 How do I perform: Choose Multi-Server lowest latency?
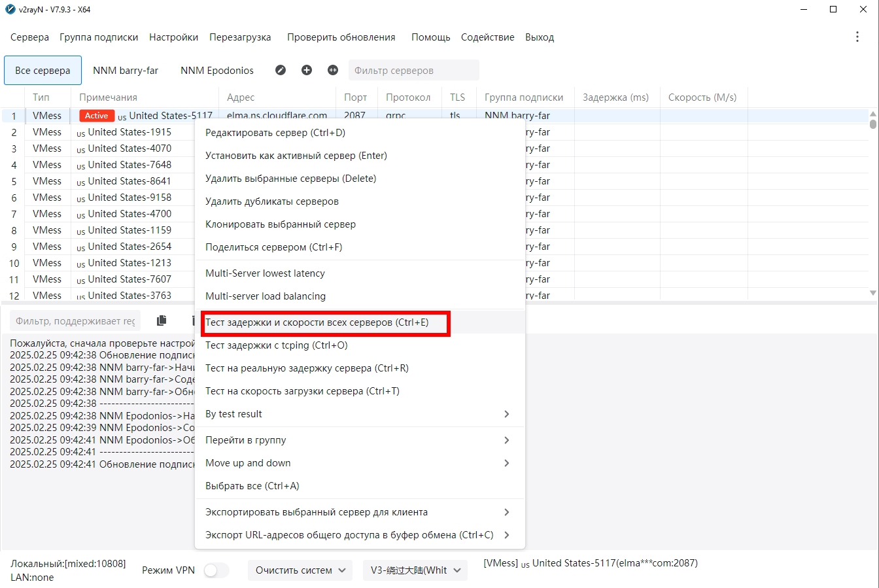[360, 273]
